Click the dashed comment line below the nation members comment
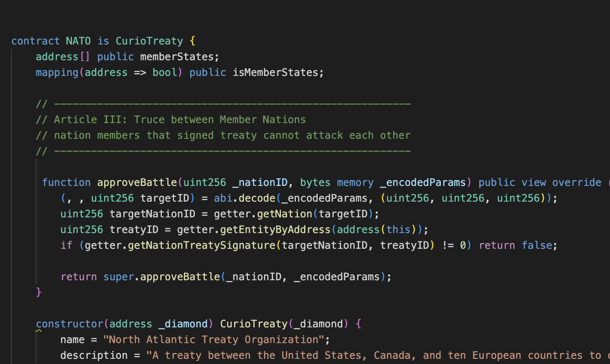This screenshot has width=610, height=364. point(223,151)
